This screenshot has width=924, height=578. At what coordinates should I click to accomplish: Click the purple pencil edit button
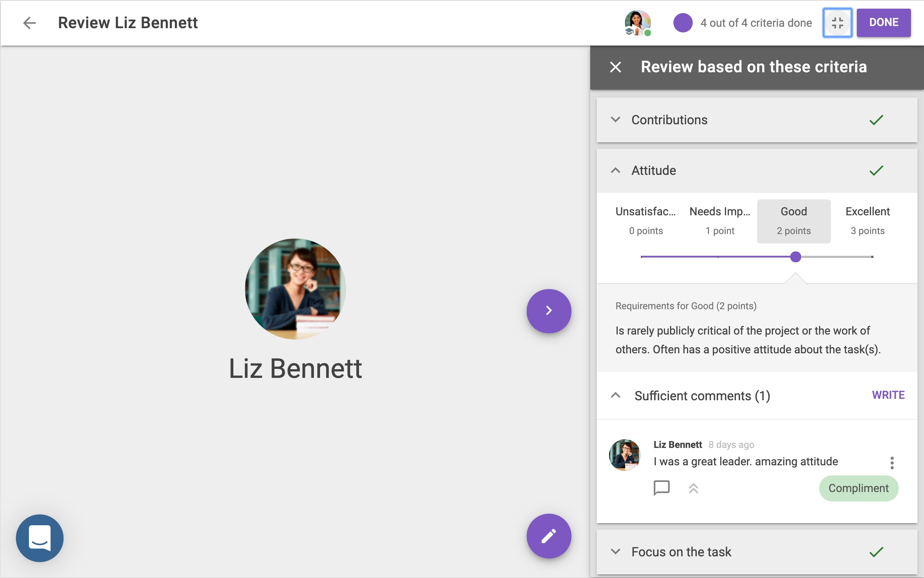click(548, 536)
